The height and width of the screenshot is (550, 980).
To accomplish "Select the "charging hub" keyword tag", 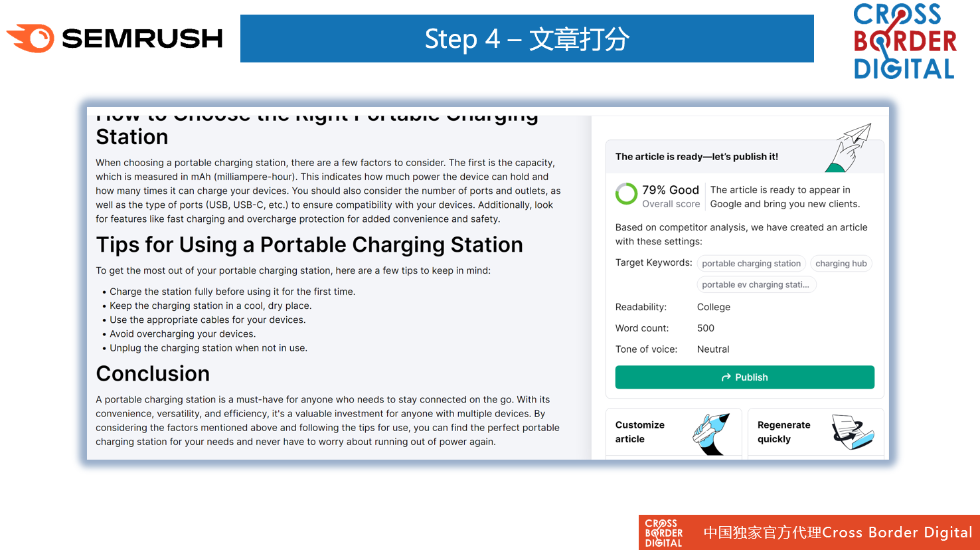I will [x=841, y=264].
